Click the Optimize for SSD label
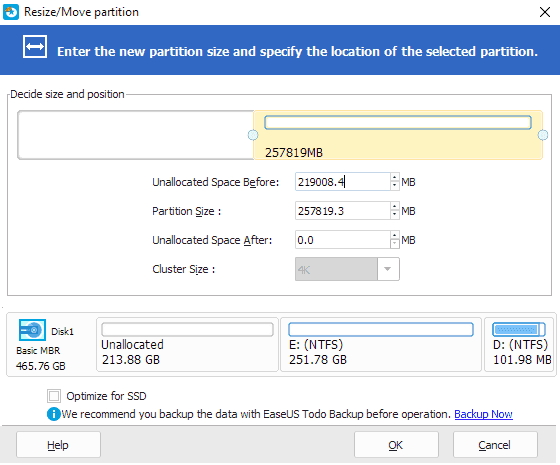The height and width of the screenshot is (465, 560). [x=106, y=396]
